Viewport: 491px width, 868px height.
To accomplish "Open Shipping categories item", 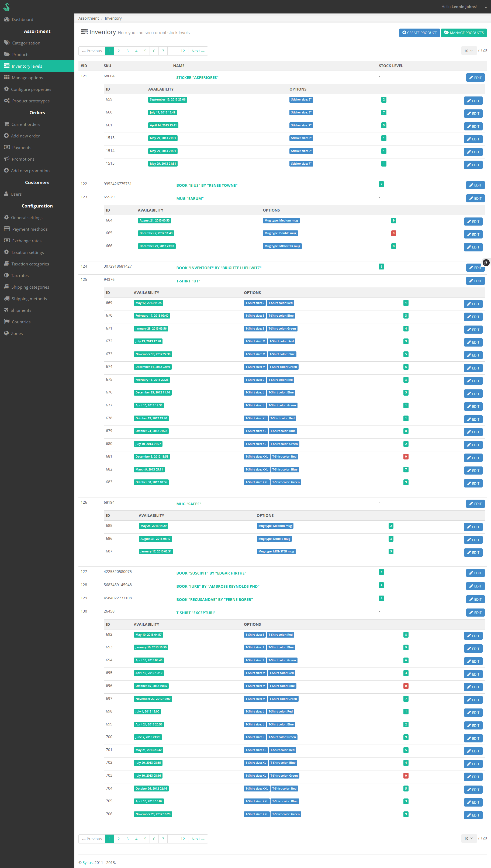I will coord(37,287).
